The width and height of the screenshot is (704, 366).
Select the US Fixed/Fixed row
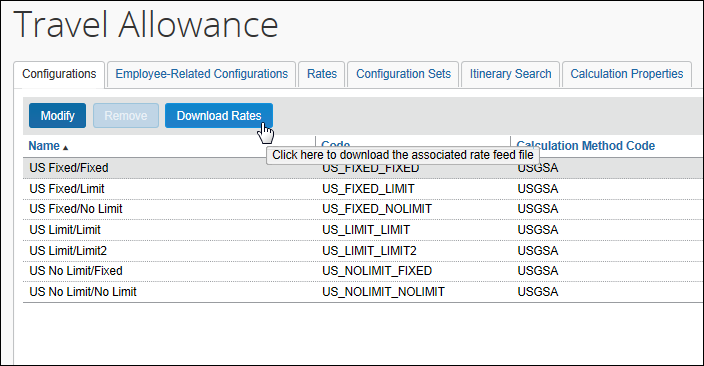[x=363, y=168]
